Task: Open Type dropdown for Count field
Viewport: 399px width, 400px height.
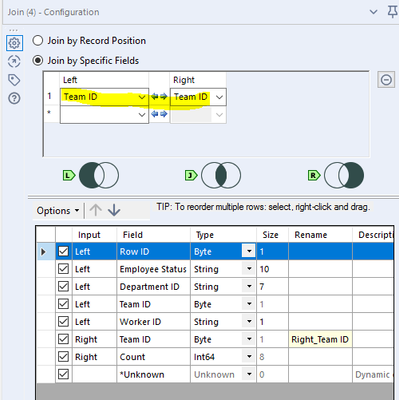Action: 249,357
